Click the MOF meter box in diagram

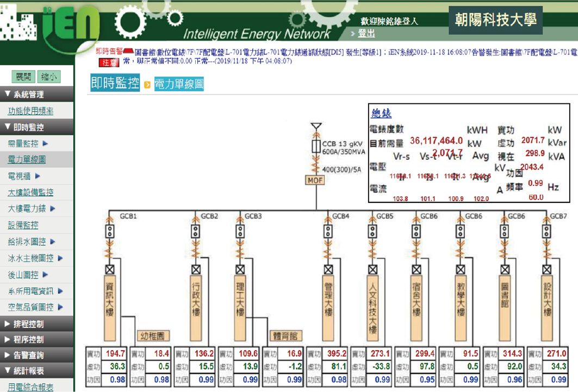pos(314,179)
